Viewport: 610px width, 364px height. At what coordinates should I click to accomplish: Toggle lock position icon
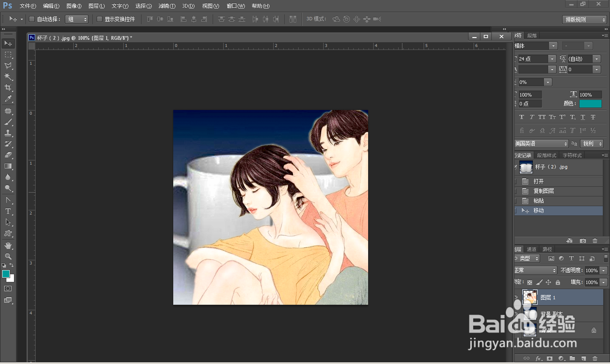(549, 282)
